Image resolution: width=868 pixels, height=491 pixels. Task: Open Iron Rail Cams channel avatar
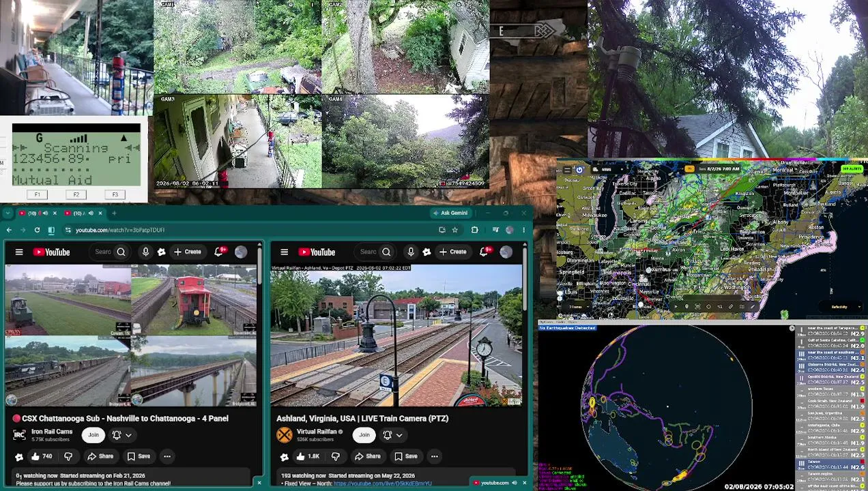click(x=19, y=434)
